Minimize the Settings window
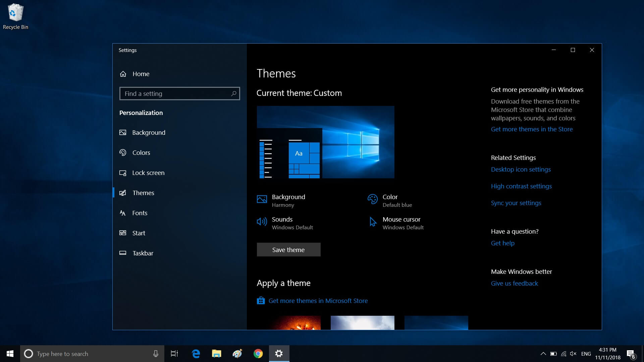Image resolution: width=644 pixels, height=362 pixels. coord(554,50)
